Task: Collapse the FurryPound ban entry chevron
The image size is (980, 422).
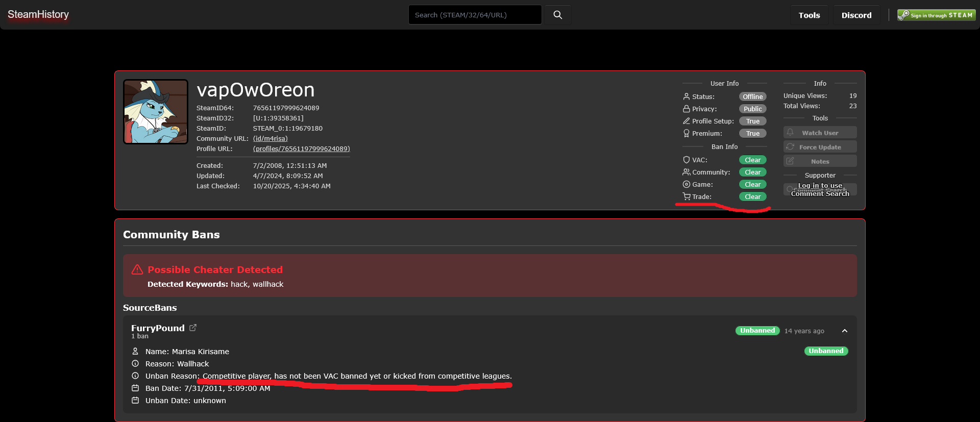Action: coord(845,331)
